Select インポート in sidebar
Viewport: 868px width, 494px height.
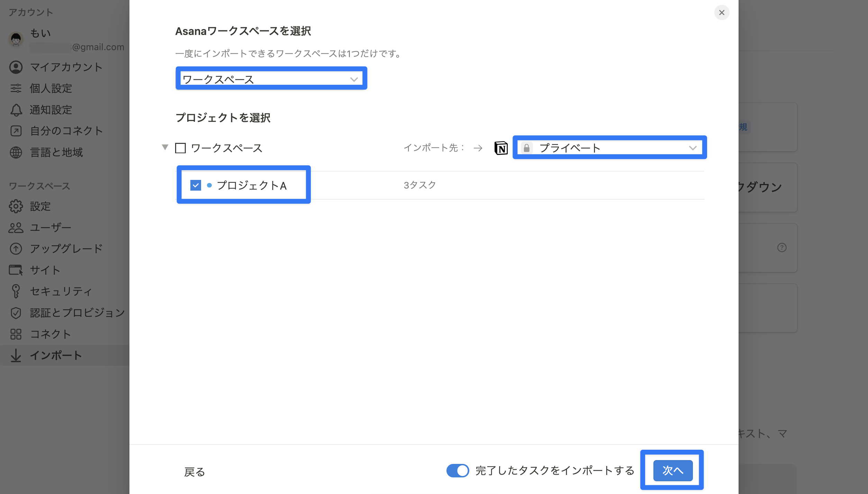click(65, 355)
